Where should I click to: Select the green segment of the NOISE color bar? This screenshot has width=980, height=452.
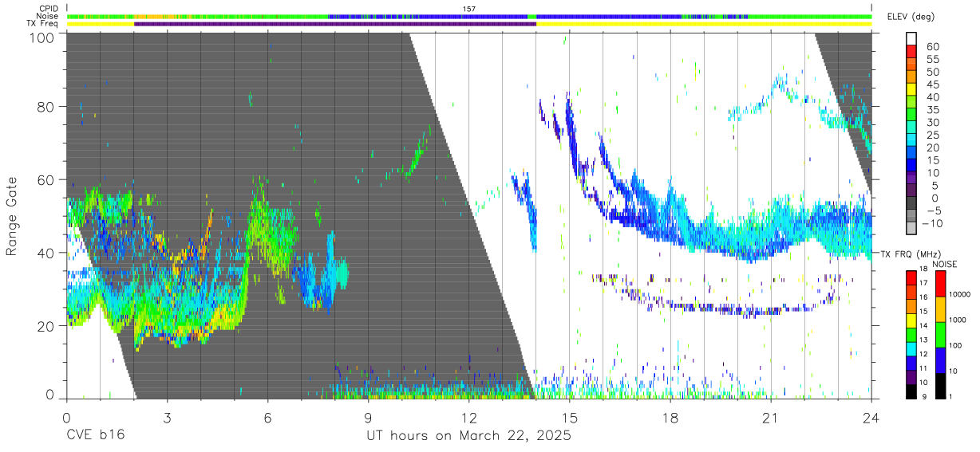click(939, 334)
